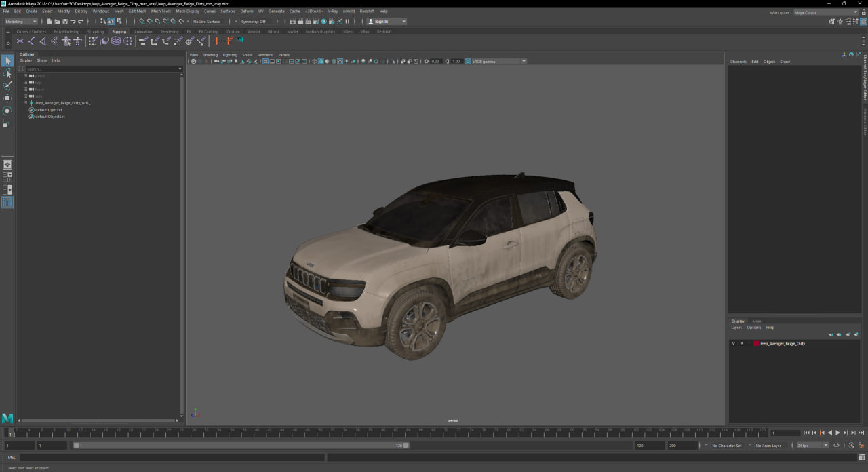The width and height of the screenshot is (868, 472).
Task: Click the New Scene icon
Action: pyautogui.click(x=49, y=21)
